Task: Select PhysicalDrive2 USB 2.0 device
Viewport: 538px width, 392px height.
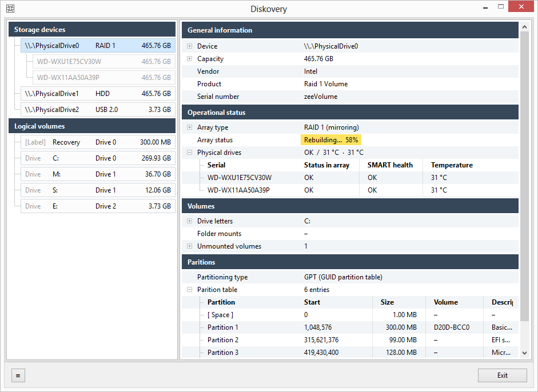Action: tap(98, 110)
